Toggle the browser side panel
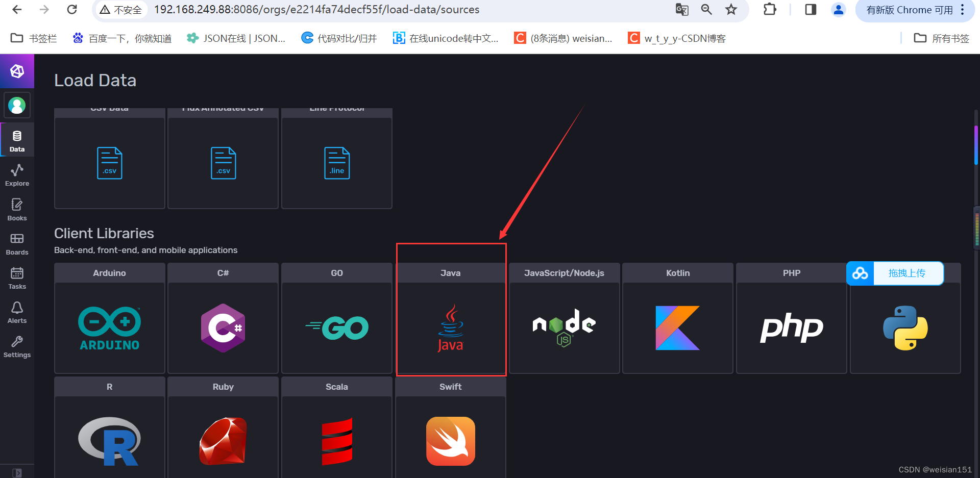The image size is (980, 478). point(811,9)
